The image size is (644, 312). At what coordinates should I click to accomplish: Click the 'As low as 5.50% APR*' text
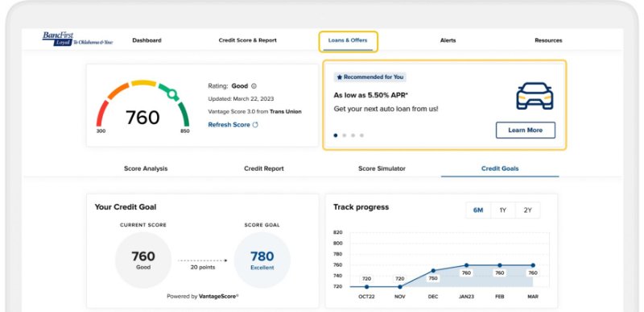[x=370, y=95]
